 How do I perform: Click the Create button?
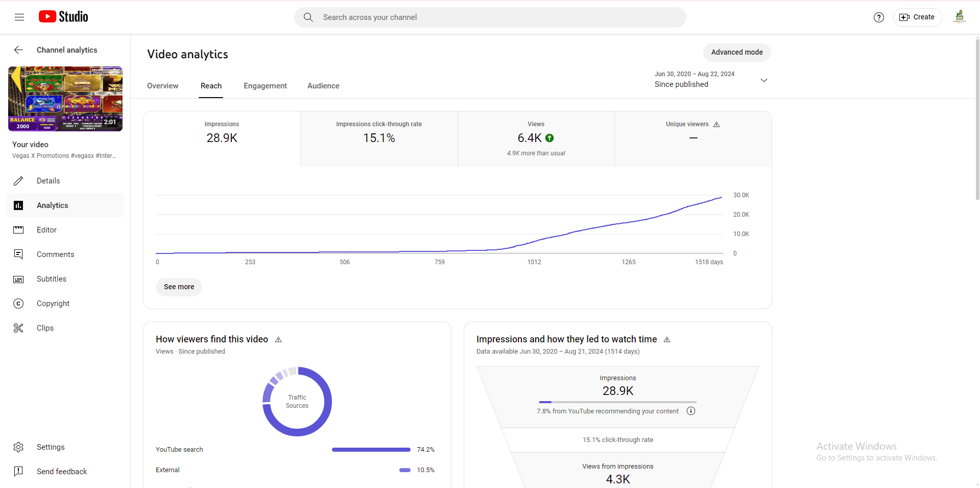pyautogui.click(x=917, y=17)
